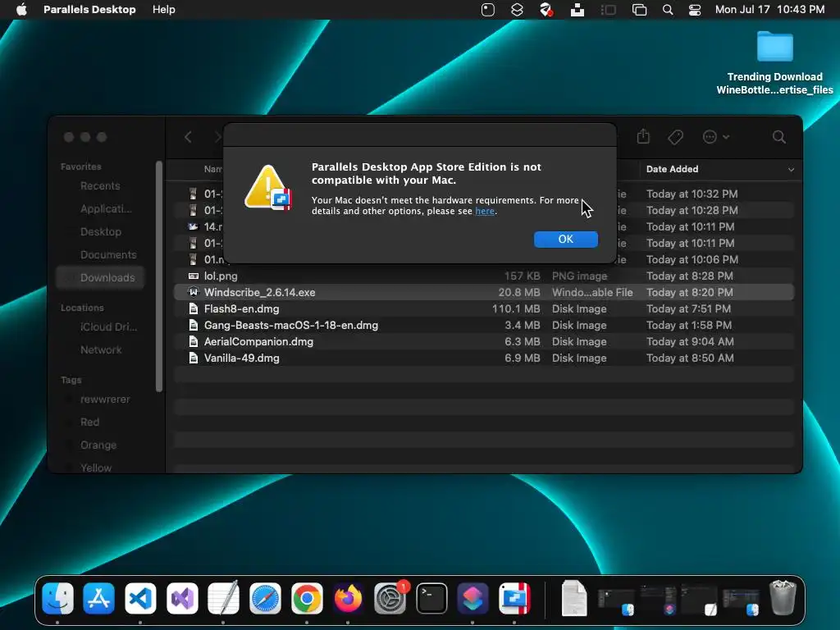
Task: Select the rewwrerer tag in the sidebar
Action: 105,399
